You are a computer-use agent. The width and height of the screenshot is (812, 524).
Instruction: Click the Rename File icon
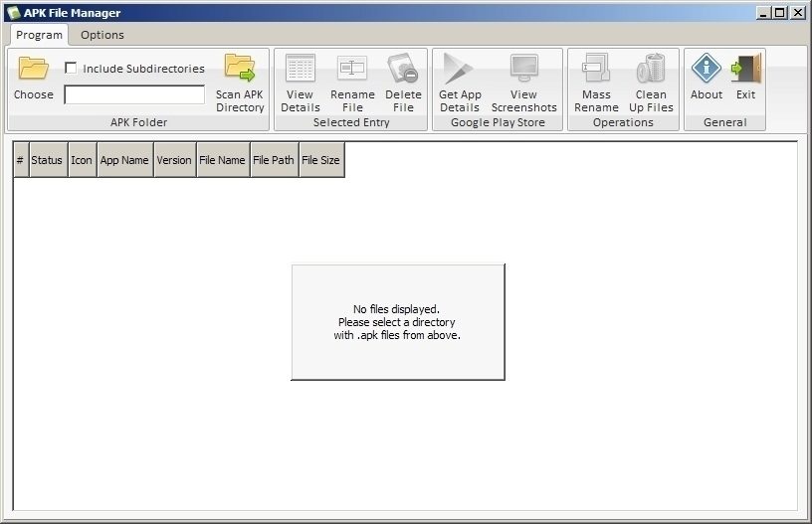point(352,68)
